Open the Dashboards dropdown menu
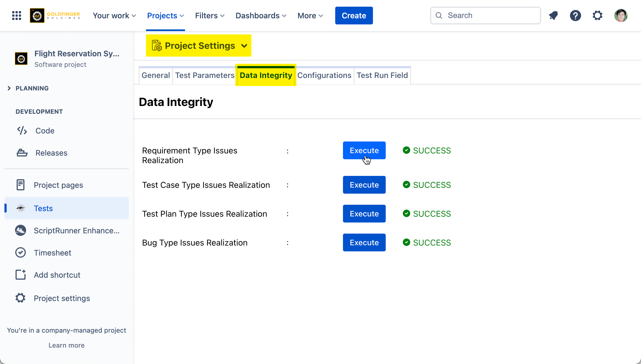Image resolution: width=641 pixels, height=364 pixels. [261, 16]
